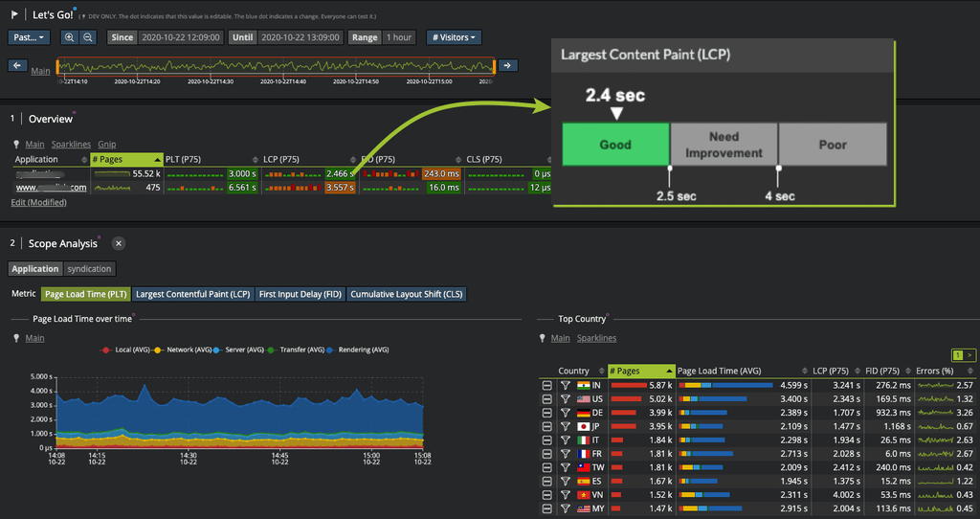This screenshot has width=980, height=519.
Task: Open the row menu icon for JP
Action: [x=546, y=426]
